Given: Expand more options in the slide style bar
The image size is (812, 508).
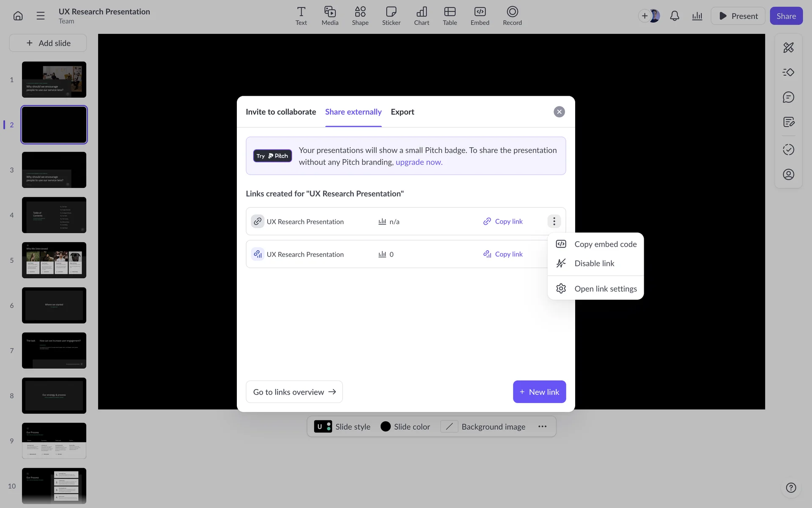Looking at the screenshot, I should [542, 427].
